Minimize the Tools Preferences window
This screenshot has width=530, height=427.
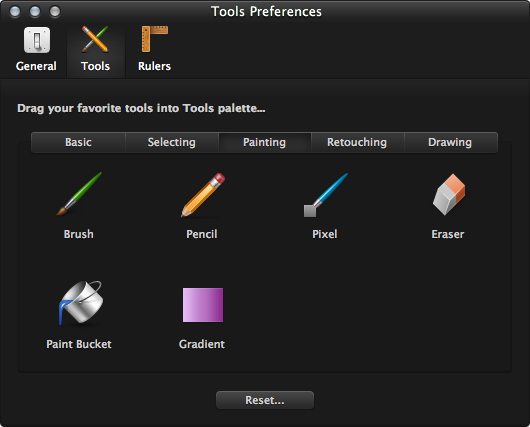(35, 11)
